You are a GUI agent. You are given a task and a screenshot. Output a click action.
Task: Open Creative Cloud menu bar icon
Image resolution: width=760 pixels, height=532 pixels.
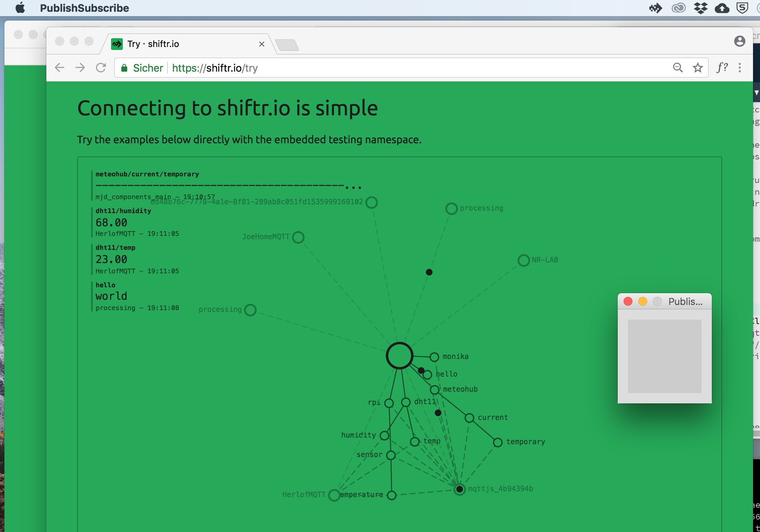pos(678,8)
